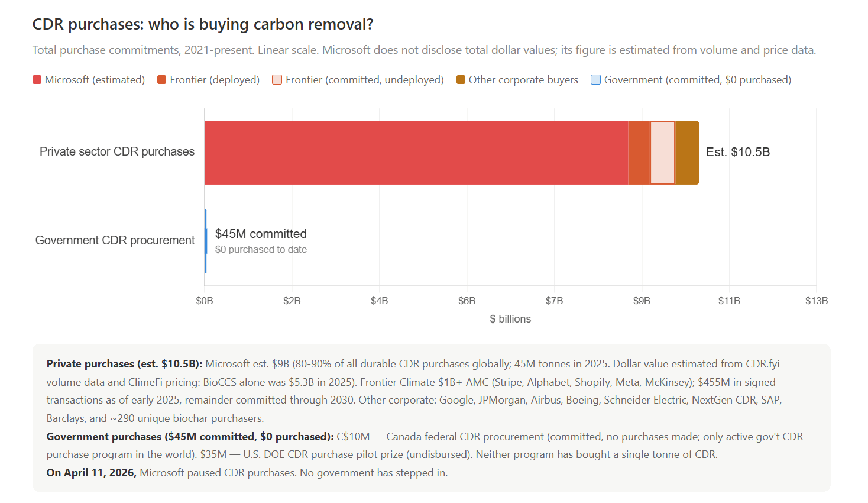Viewport: 868px width, 503px height.
Task: Click the Other corporate buyers legend swatch
Action: [x=461, y=80]
